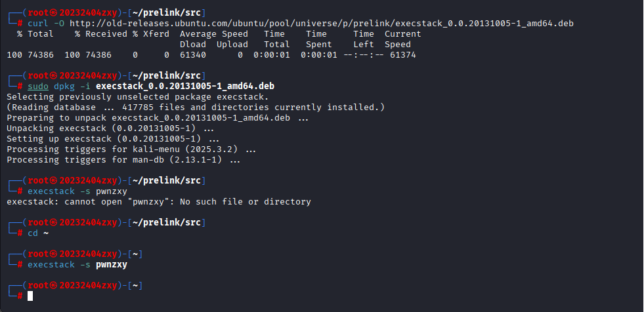Click the man-db processing triggers line
This screenshot has width=644, height=312.
pos(123,160)
